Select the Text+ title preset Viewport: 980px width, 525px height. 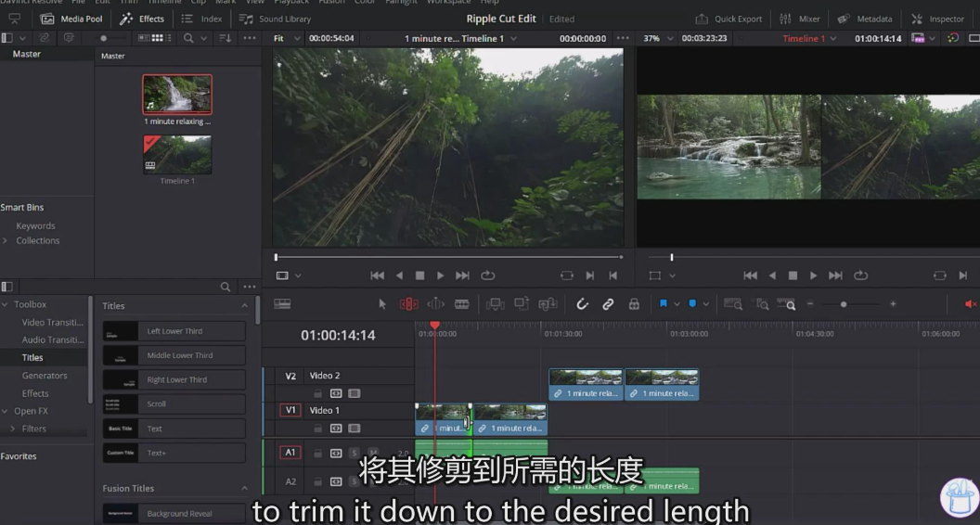(x=174, y=453)
